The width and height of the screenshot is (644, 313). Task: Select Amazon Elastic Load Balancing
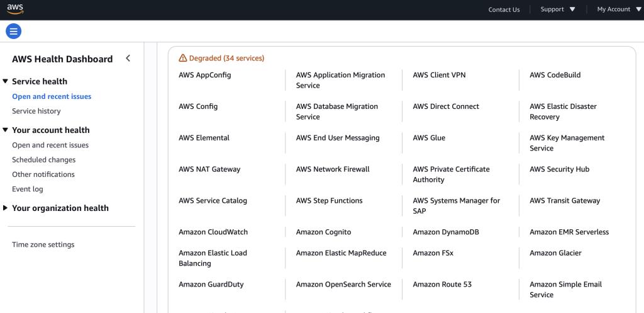click(213, 258)
